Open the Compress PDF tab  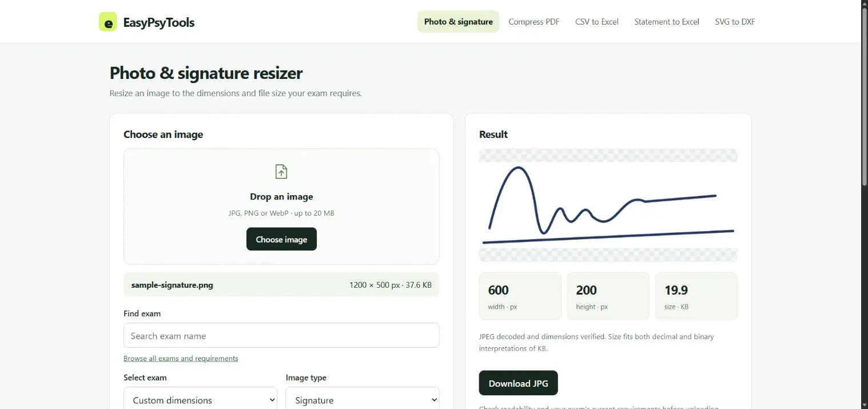(x=534, y=22)
